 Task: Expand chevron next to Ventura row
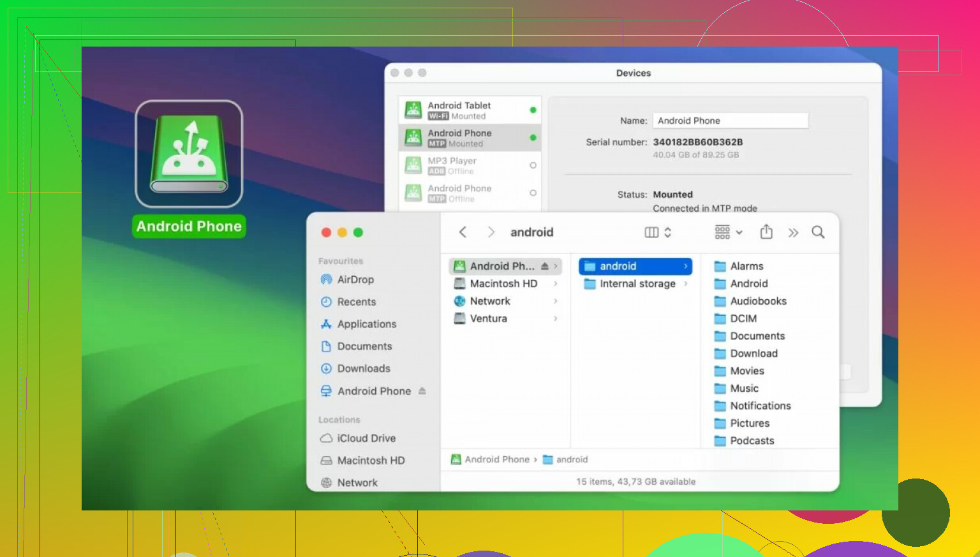(556, 318)
